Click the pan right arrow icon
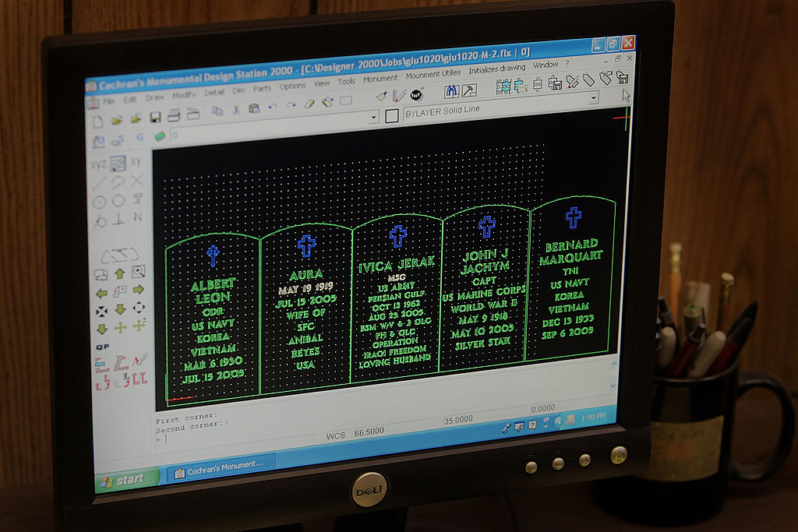The image size is (798, 532). 139,291
